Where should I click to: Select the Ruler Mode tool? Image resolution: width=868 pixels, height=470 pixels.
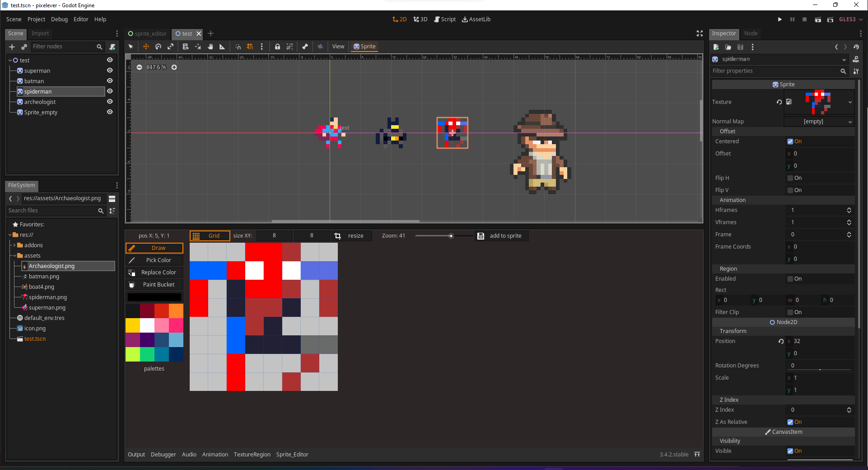click(222, 47)
